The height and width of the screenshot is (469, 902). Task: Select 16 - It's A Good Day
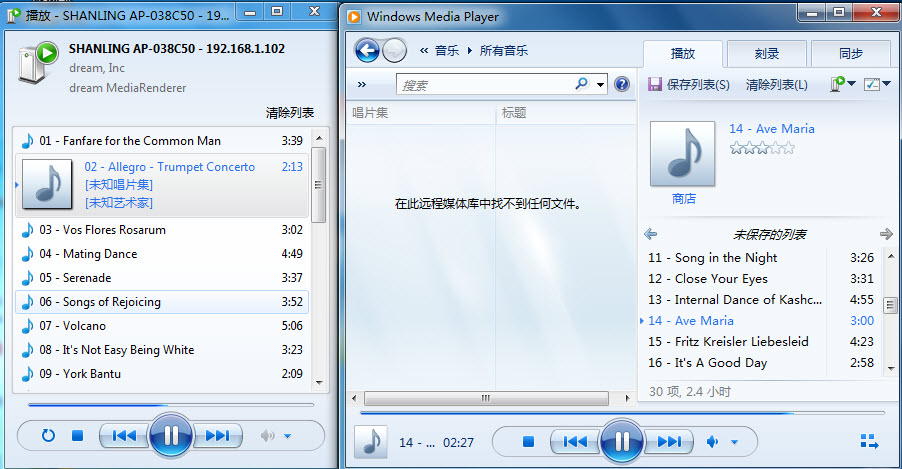760,363
